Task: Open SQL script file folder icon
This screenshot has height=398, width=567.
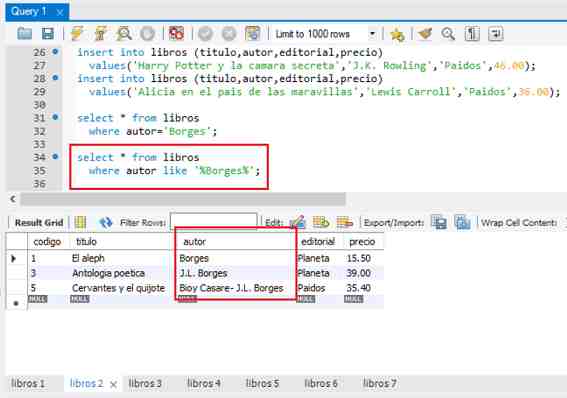Action: click(x=25, y=34)
